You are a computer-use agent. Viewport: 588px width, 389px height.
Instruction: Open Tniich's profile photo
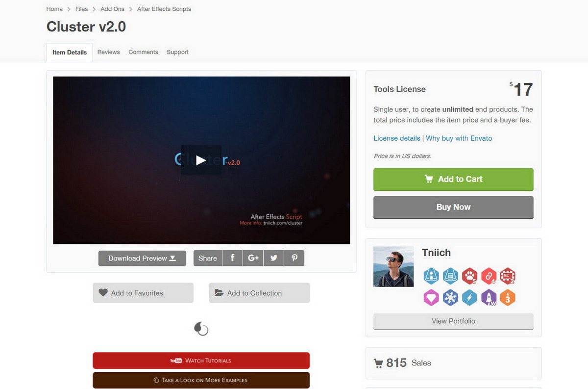tap(393, 266)
